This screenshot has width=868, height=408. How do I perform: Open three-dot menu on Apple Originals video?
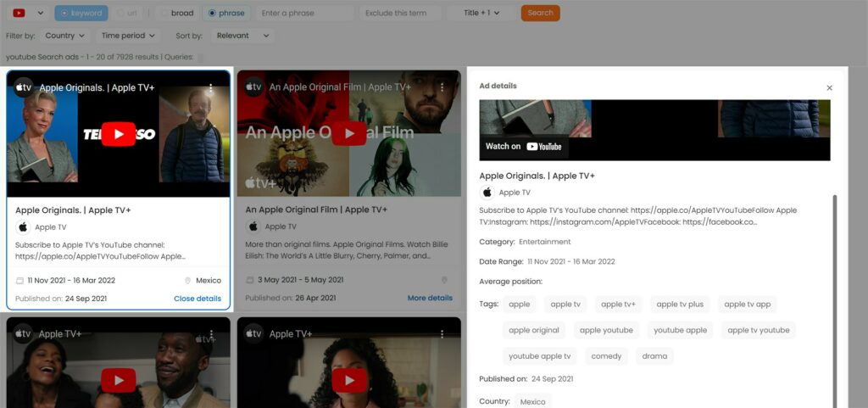point(211,87)
